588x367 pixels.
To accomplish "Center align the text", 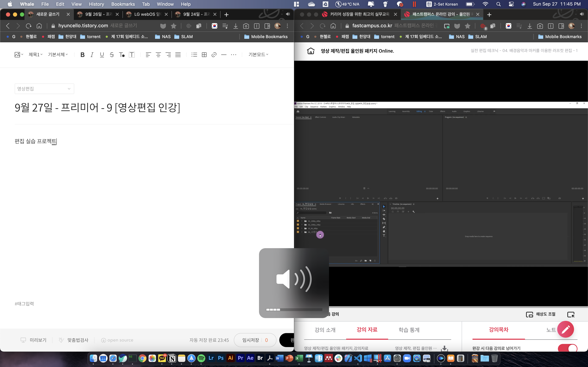I will tap(158, 55).
